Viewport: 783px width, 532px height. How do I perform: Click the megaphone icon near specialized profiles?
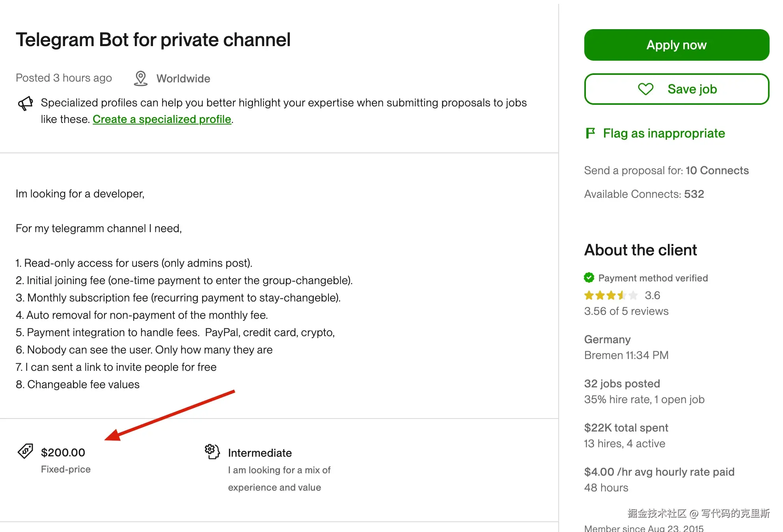click(26, 103)
